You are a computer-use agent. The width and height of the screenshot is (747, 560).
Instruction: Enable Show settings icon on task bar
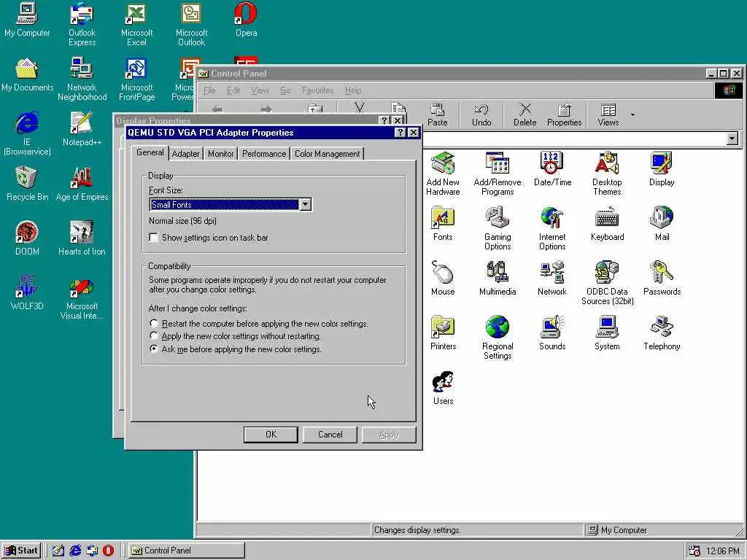(208, 237)
